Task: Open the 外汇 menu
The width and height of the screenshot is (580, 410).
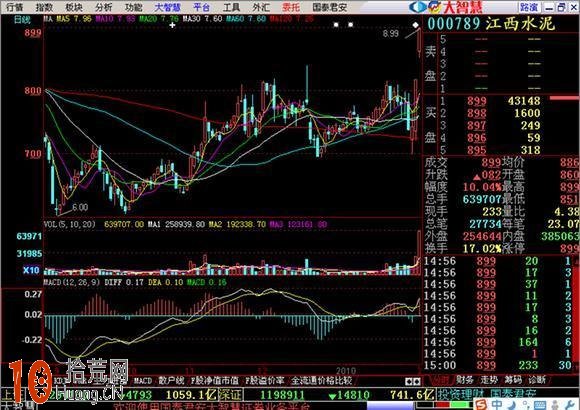Action: tap(261, 7)
